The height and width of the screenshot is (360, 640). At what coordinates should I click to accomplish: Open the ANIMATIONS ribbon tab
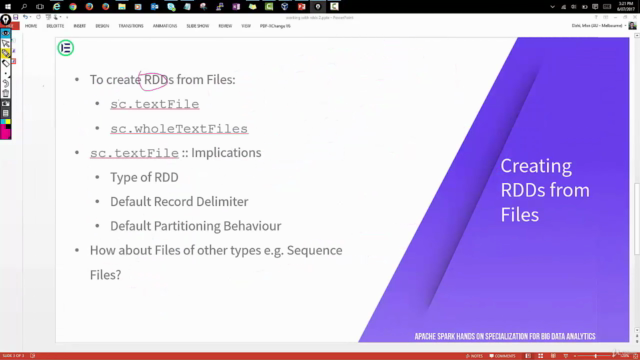(165, 26)
